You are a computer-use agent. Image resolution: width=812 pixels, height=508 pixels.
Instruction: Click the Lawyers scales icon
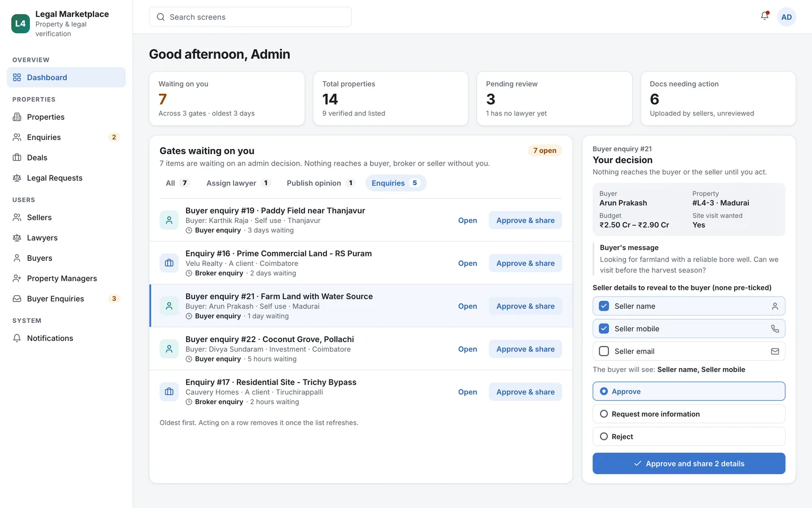coord(17,238)
